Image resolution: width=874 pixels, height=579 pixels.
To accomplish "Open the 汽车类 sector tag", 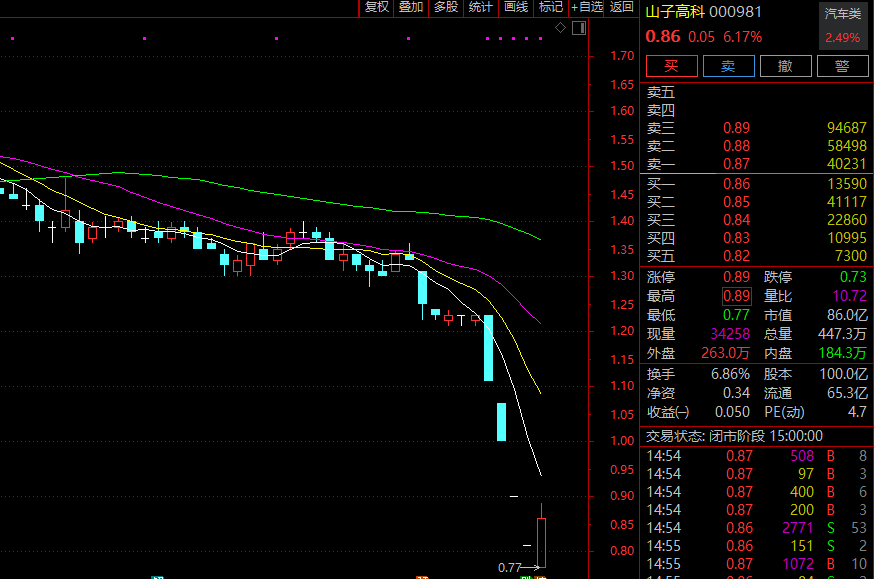I will [x=843, y=14].
